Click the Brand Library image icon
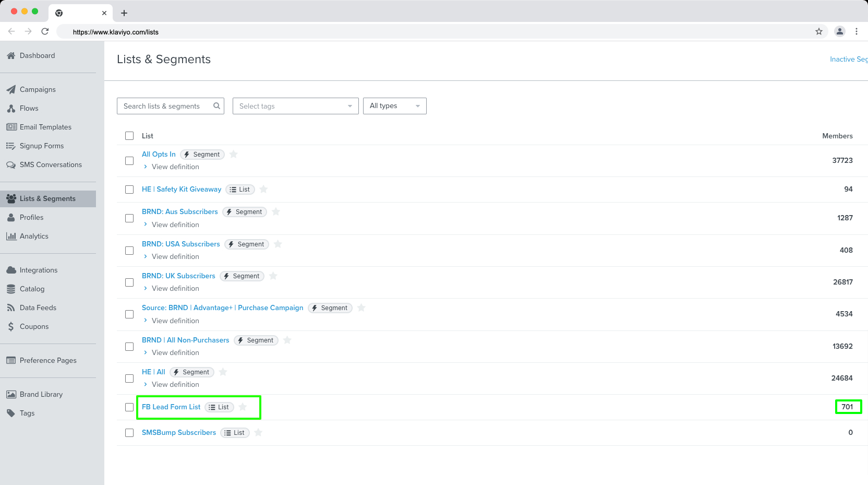 click(x=11, y=395)
